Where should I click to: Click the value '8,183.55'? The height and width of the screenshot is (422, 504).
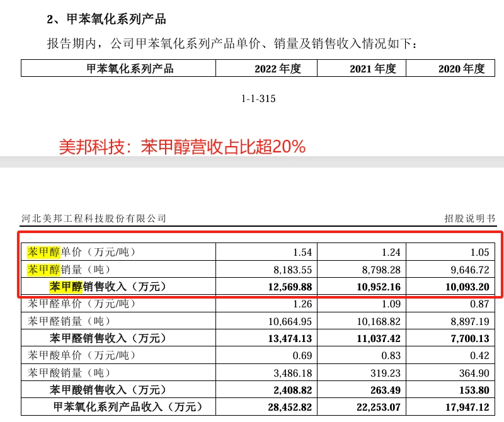tap(293, 270)
